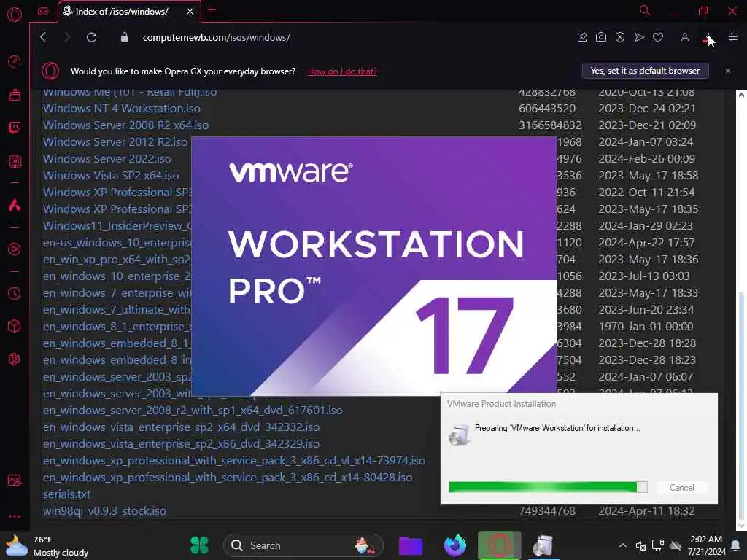Viewport: 747px width, 560px height.
Task: Click 'Yes, set it as default browser'
Action: [x=645, y=71]
